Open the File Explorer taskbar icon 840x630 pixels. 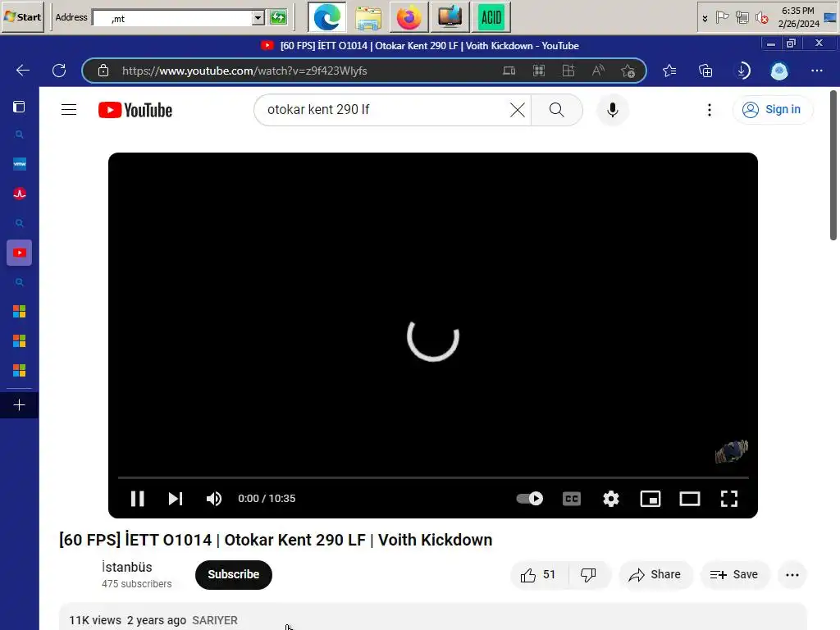pos(368,17)
